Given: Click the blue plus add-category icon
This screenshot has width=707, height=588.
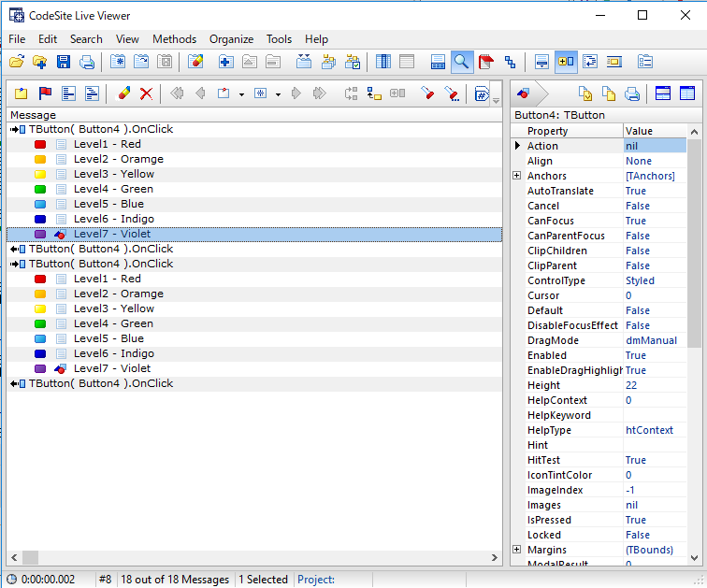Looking at the screenshot, I should (225, 62).
